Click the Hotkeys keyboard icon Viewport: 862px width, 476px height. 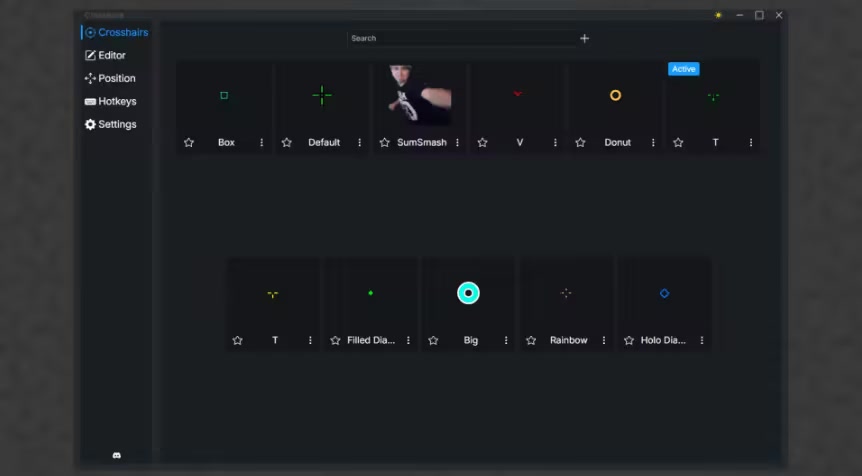click(x=90, y=101)
